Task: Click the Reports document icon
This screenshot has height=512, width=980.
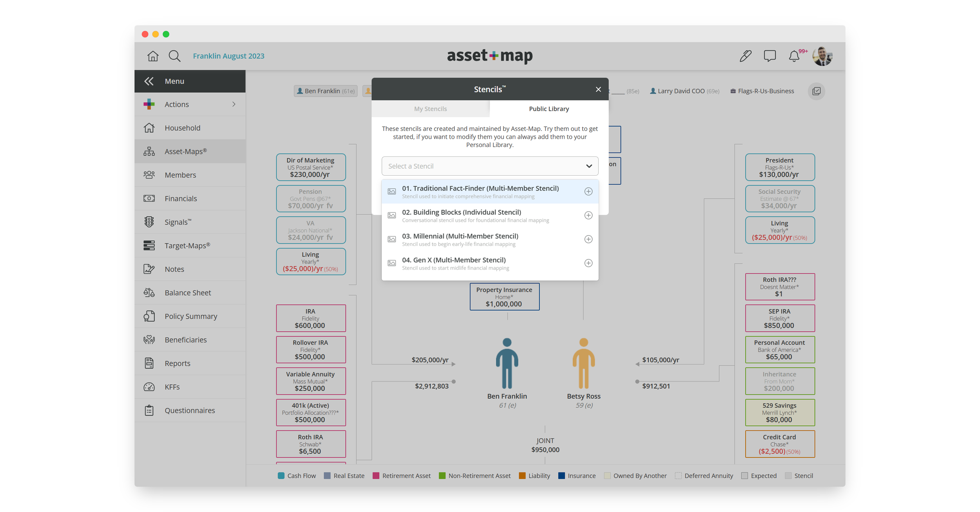Action: click(x=149, y=363)
